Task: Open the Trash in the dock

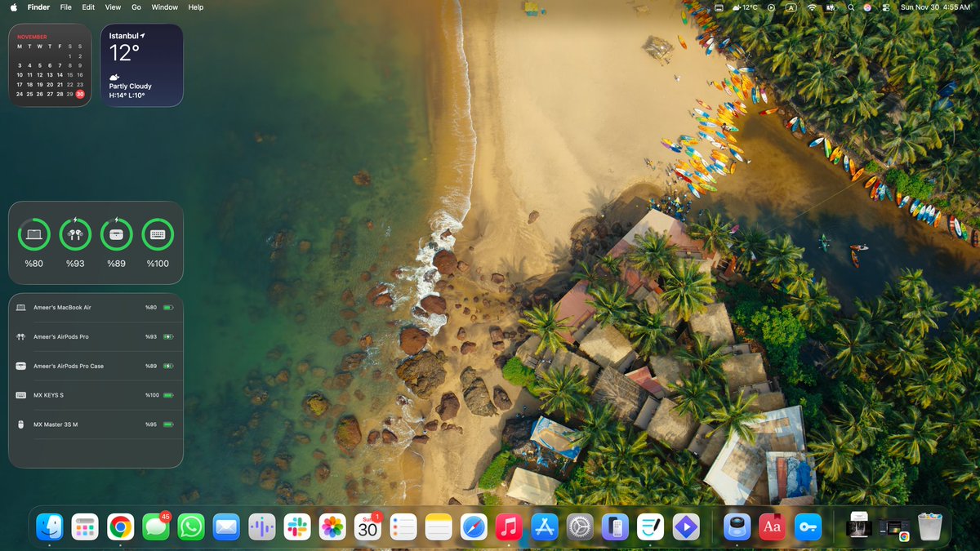Action: tap(929, 527)
